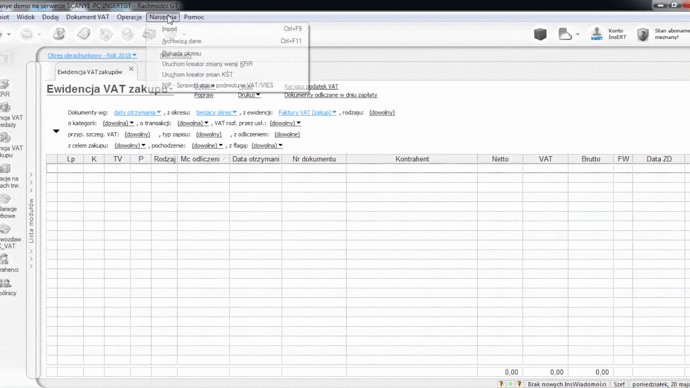Sort by Mc odliczeni column header
The height and width of the screenshot is (388, 690).
[203, 159]
